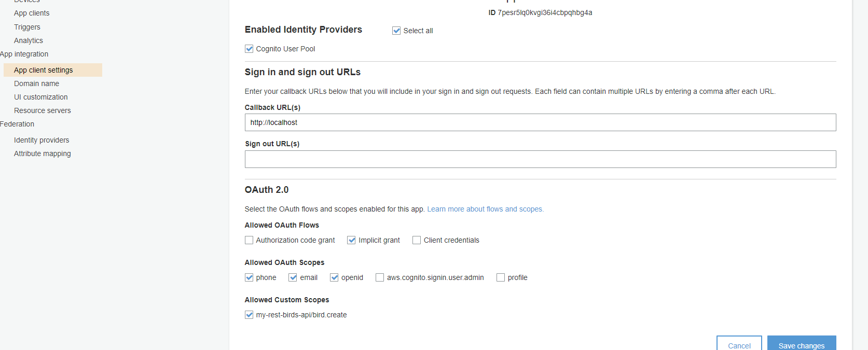Toggle the Select all checkbox

pyautogui.click(x=396, y=31)
